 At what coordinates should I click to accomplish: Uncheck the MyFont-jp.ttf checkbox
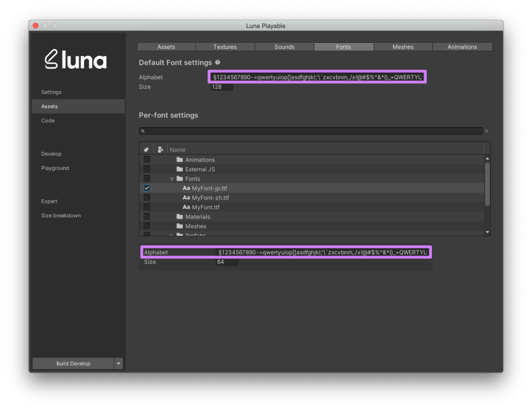pyautogui.click(x=147, y=188)
